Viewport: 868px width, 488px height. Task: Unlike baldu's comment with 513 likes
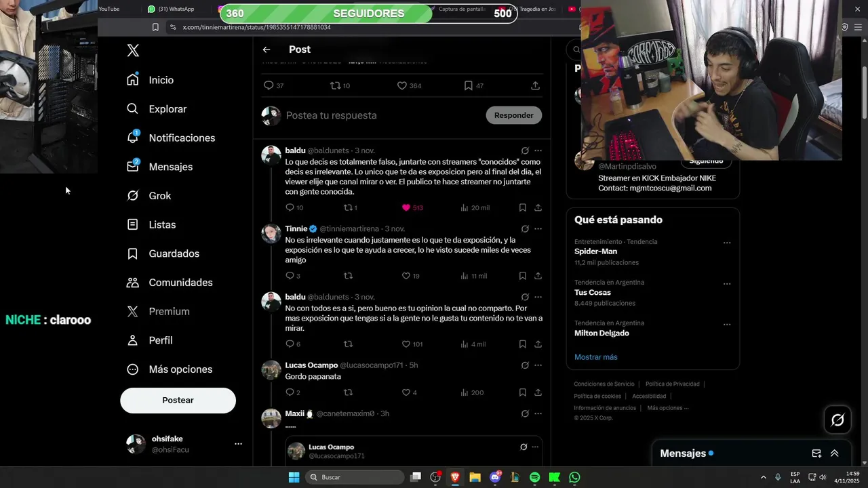(x=406, y=207)
